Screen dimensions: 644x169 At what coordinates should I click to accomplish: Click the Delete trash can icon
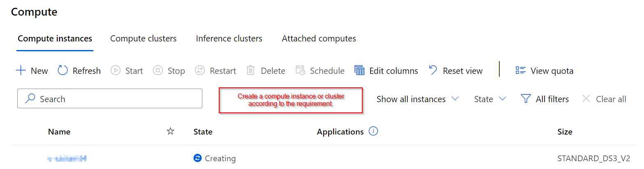coord(250,71)
